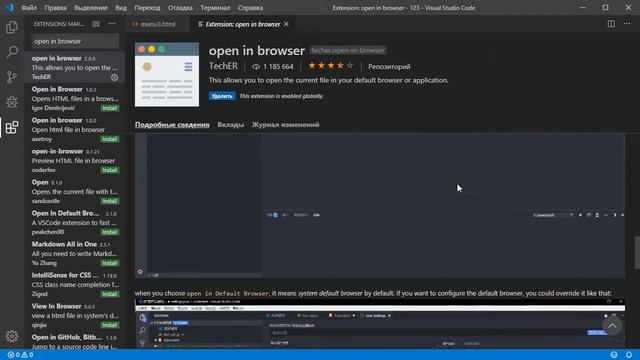Install open-in-browser by coderfee
Screen dimensions: 640x360
[110, 170]
